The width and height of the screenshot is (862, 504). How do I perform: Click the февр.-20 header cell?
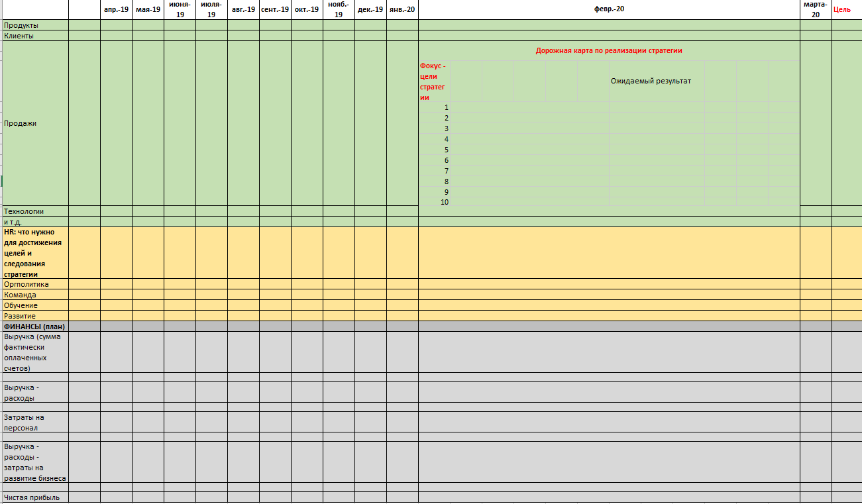click(x=609, y=10)
